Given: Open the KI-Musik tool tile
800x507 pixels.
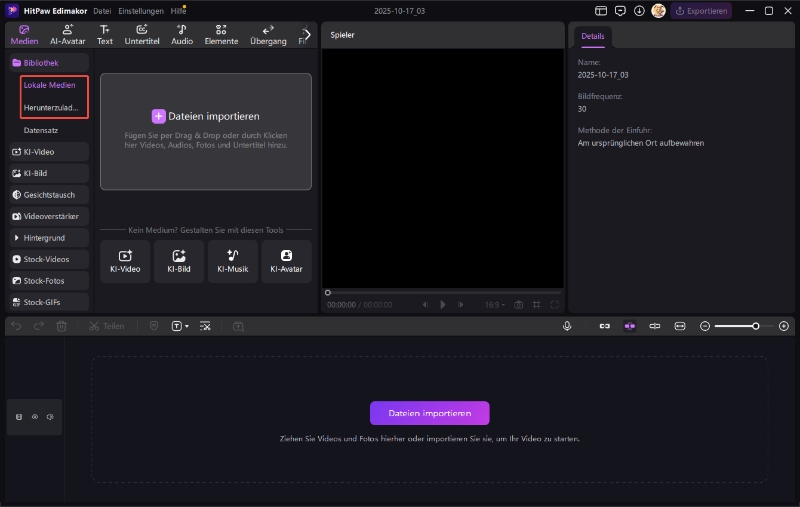Looking at the screenshot, I should pyautogui.click(x=233, y=261).
